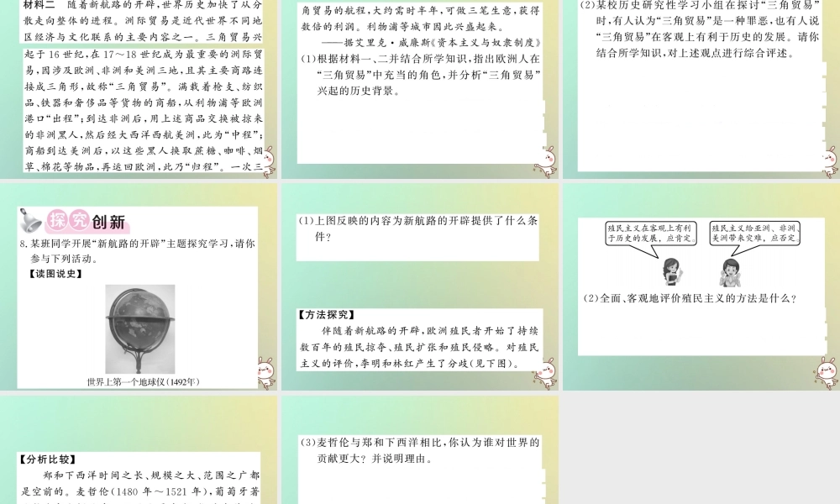Screen dimensions: 840x504
Task: Open the 【分析比较】 slide about 郑和
Action: [x=139, y=450]
